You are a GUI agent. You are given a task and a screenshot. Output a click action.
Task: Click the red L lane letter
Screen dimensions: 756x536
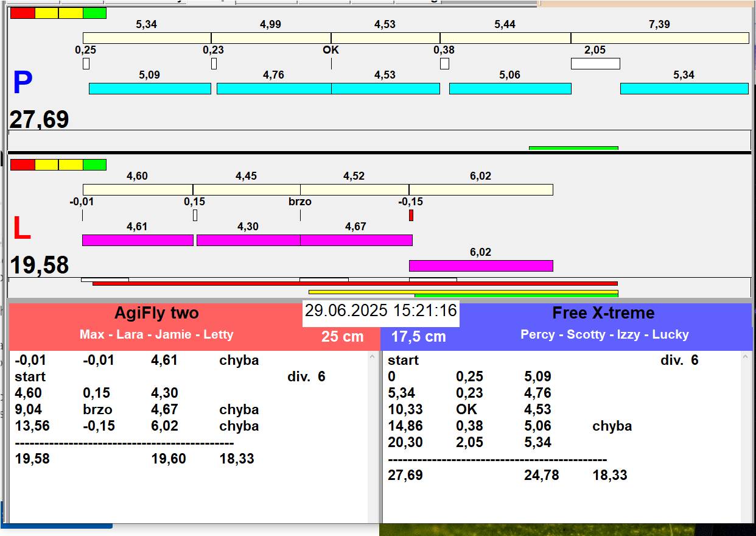pos(22,229)
